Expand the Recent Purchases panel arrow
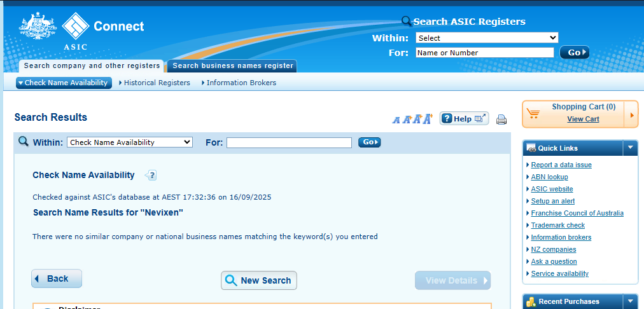This screenshot has height=309, width=644. click(630, 301)
